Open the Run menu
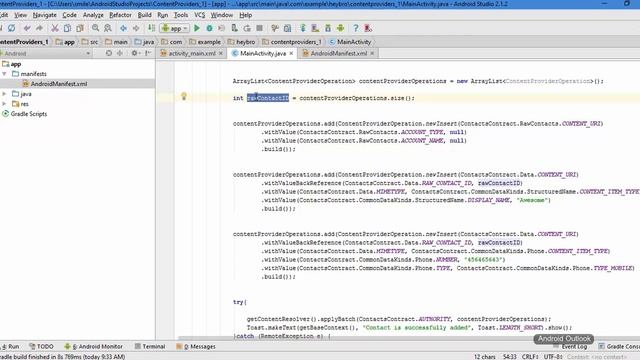640x360 pixels. point(162,15)
